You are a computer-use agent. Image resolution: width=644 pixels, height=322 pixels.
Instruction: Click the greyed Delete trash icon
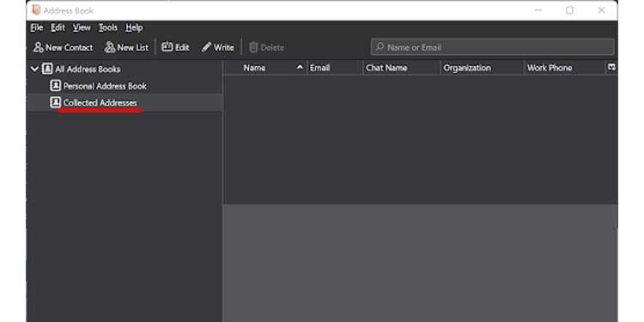click(253, 47)
